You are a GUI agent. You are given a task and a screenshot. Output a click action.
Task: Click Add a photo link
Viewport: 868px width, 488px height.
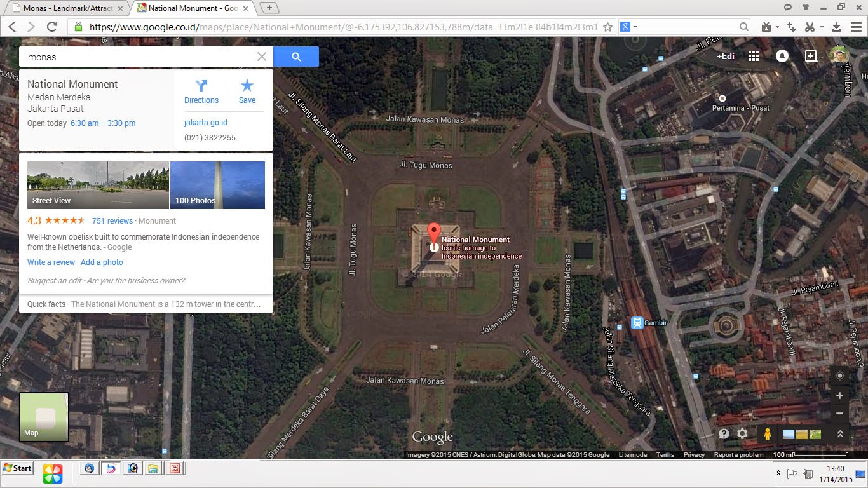(x=102, y=262)
